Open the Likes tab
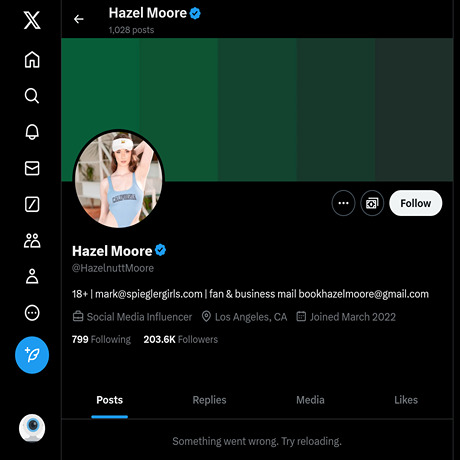This screenshot has height=460, width=460. point(406,400)
